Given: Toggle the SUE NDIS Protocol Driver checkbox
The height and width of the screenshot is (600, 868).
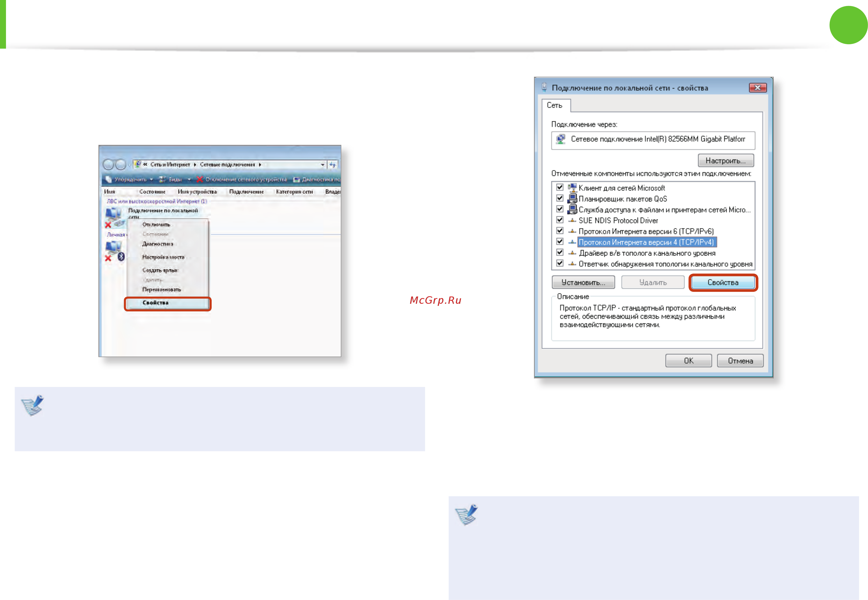Looking at the screenshot, I should [x=559, y=220].
